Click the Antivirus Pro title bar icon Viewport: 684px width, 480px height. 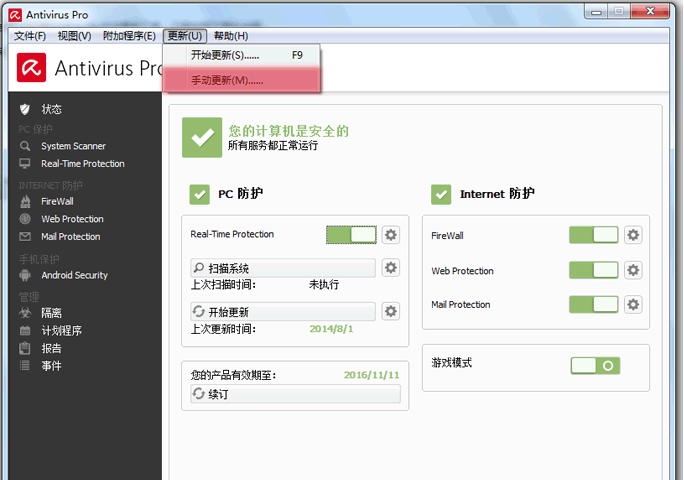click(x=15, y=15)
